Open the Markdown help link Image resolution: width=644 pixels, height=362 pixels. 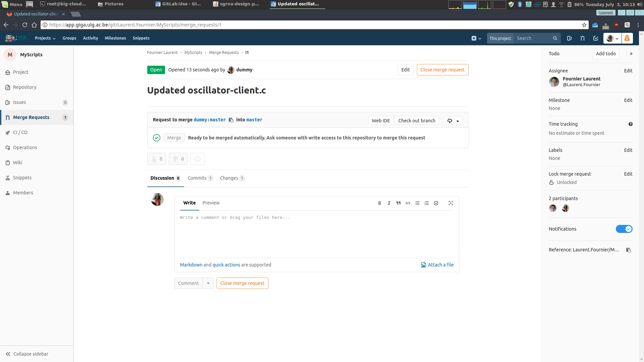coord(191,265)
